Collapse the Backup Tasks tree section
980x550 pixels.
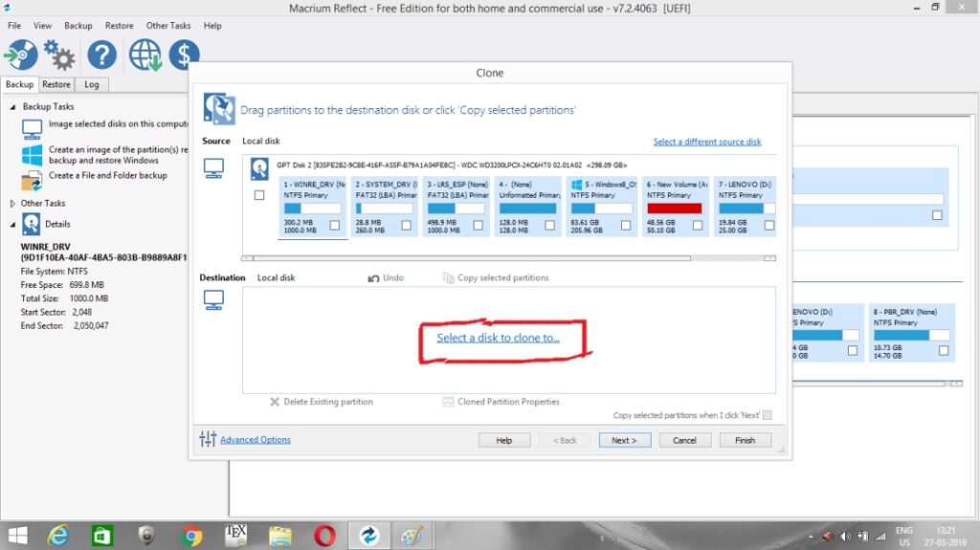click(x=12, y=107)
